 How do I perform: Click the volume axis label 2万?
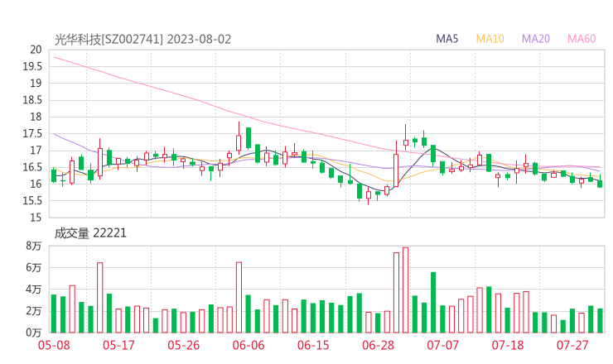[x=34, y=311]
